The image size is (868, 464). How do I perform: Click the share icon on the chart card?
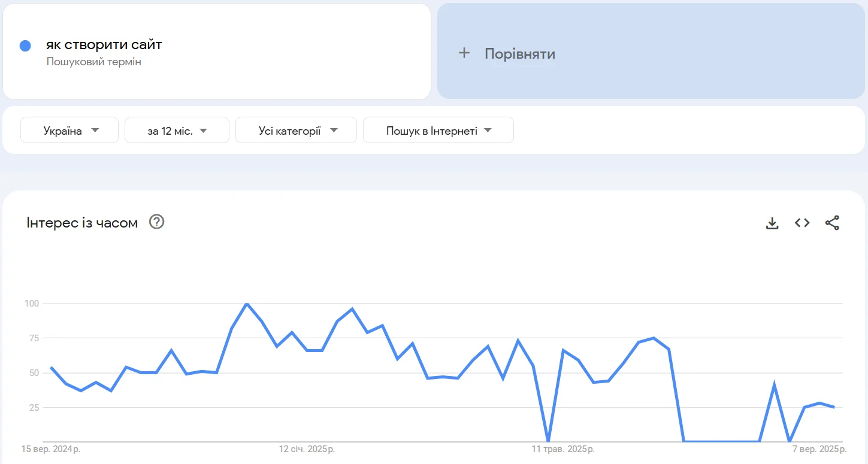(x=832, y=223)
